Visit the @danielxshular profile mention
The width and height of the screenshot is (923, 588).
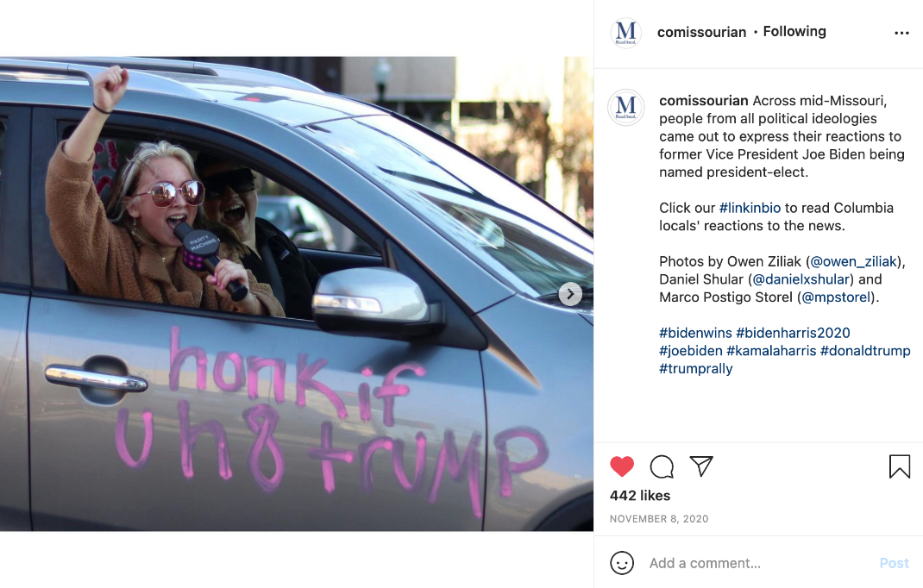[801, 279]
